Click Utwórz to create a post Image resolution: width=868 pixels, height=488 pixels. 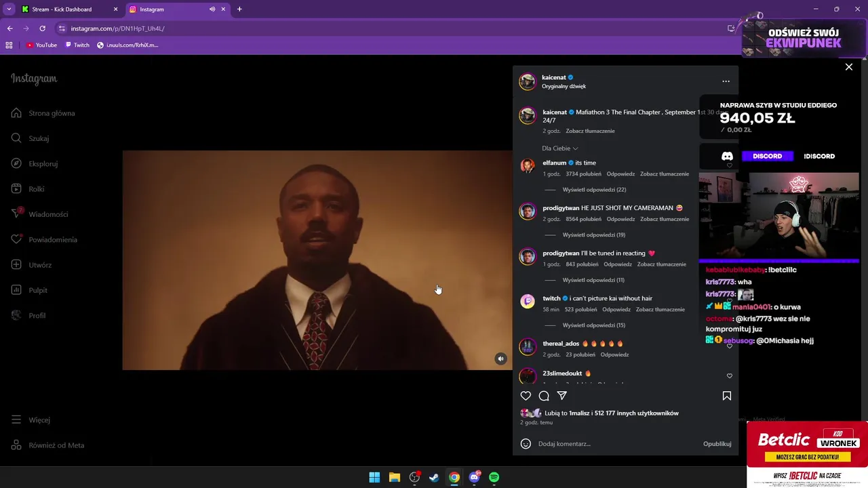tap(31, 265)
